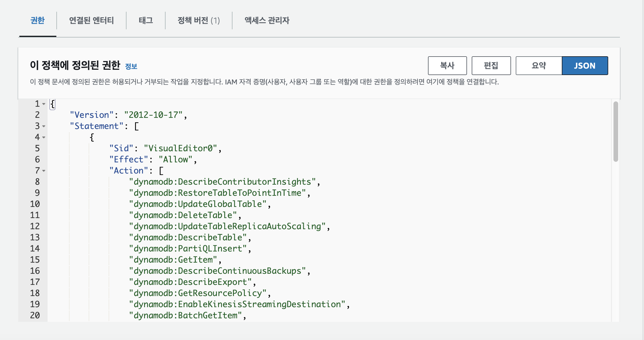Click the "Sid" key on line 5
Viewport: 644px width, 340px height.
click(121, 148)
